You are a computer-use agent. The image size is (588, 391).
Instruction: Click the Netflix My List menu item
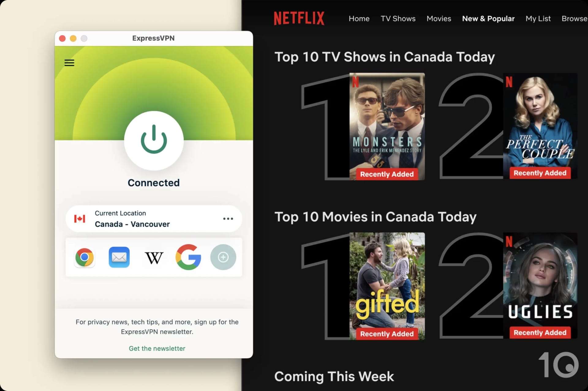[538, 18]
